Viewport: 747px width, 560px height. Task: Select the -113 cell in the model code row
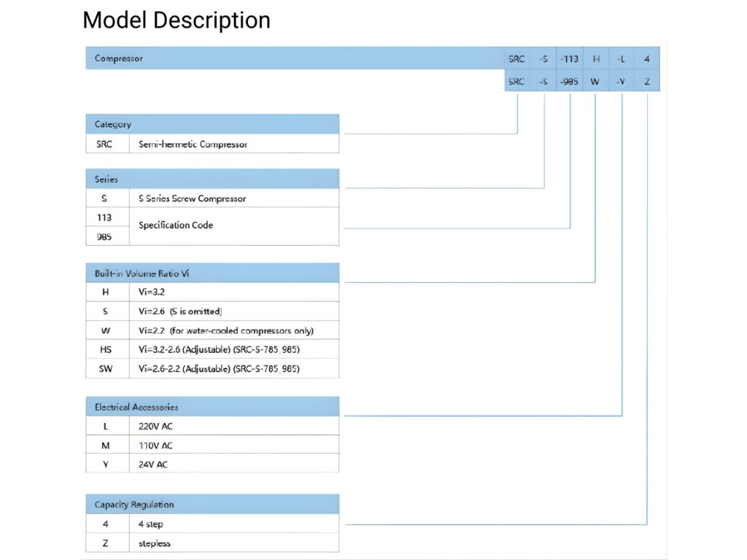[569, 59]
